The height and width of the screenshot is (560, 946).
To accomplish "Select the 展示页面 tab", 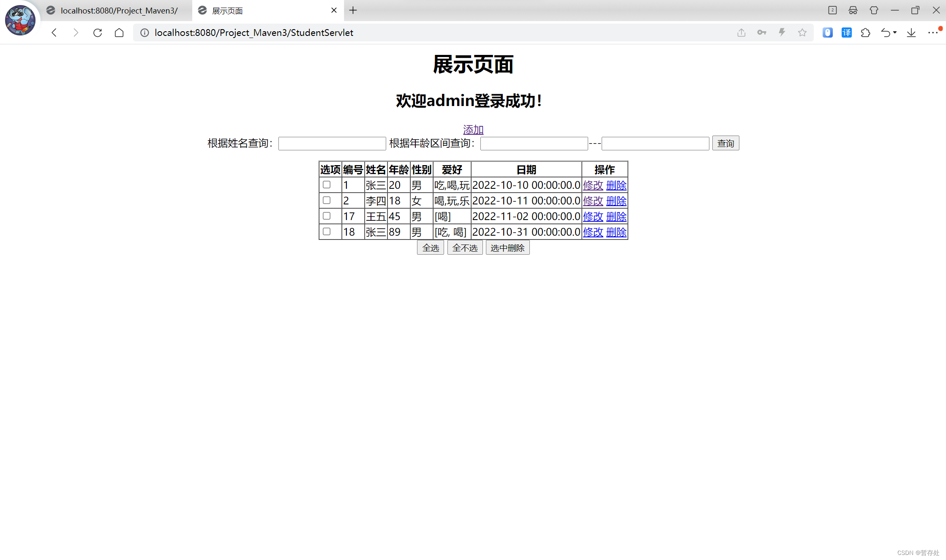I will tap(268, 11).
